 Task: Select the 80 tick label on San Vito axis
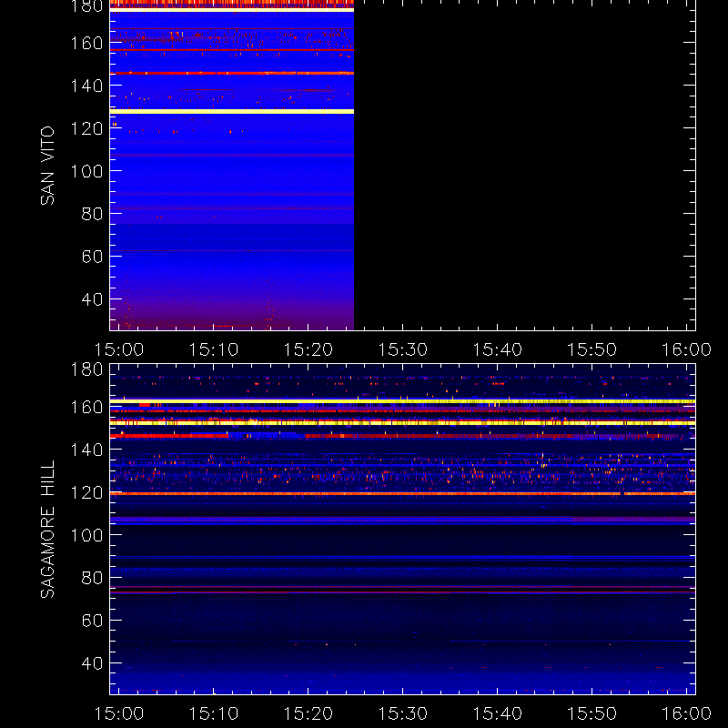tap(92, 214)
